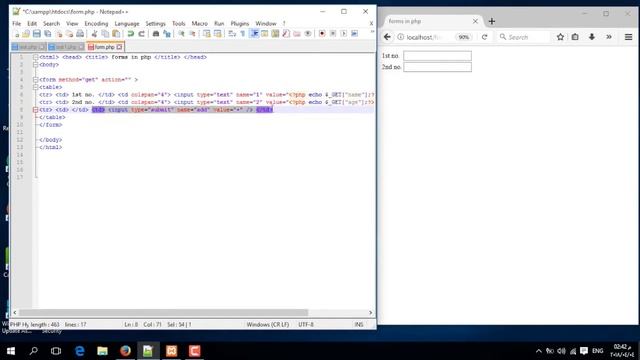The image size is (640, 360).
Task: Click the Stop Recording macro icon
Action: (333, 34)
